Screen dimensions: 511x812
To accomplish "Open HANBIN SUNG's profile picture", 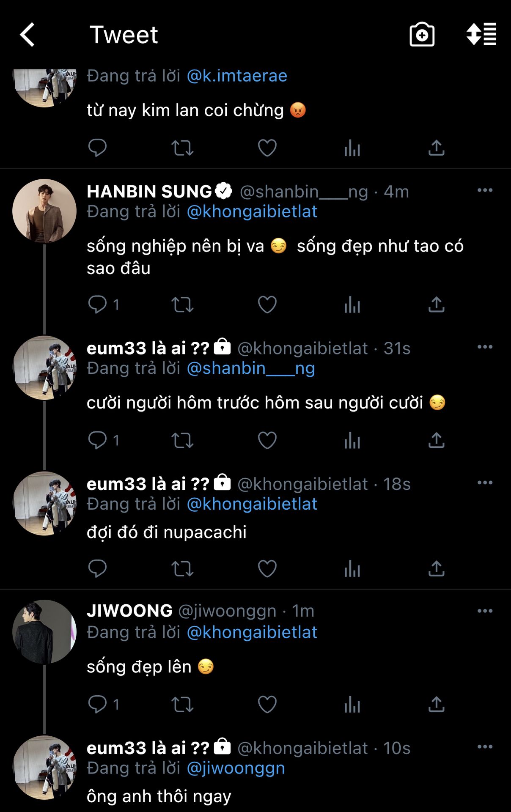I will (x=44, y=211).
